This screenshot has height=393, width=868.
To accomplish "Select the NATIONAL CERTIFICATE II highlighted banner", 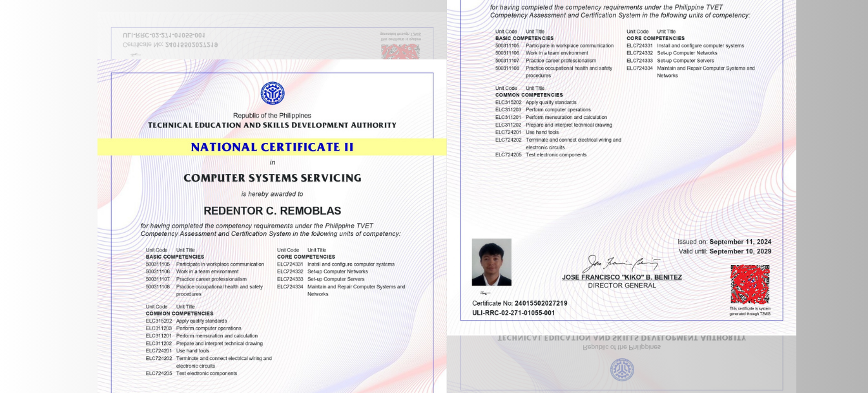I will (273, 147).
